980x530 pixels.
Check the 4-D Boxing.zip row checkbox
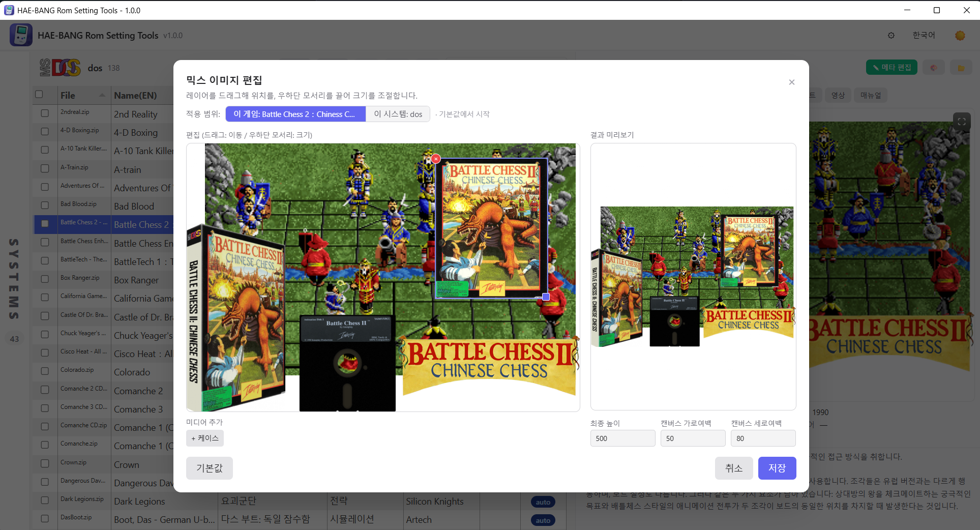45,131
